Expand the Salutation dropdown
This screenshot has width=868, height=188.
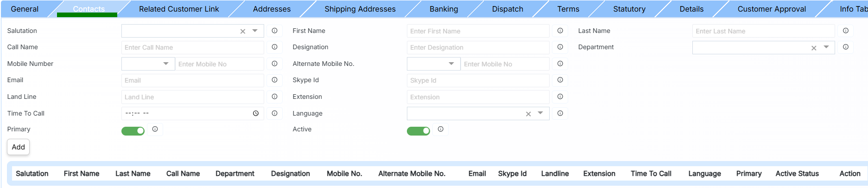[x=255, y=31]
